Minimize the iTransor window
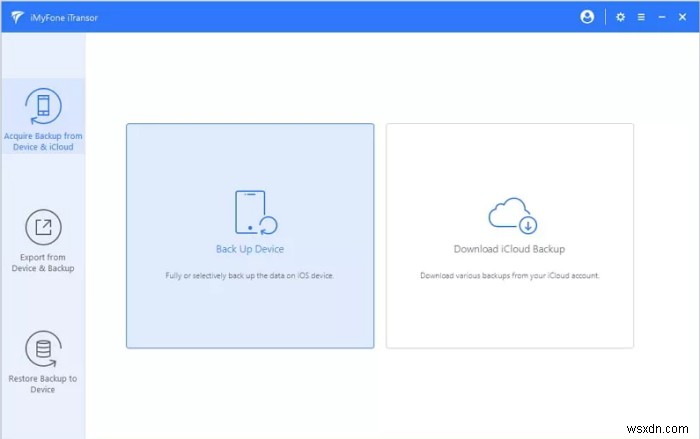 tap(662, 17)
